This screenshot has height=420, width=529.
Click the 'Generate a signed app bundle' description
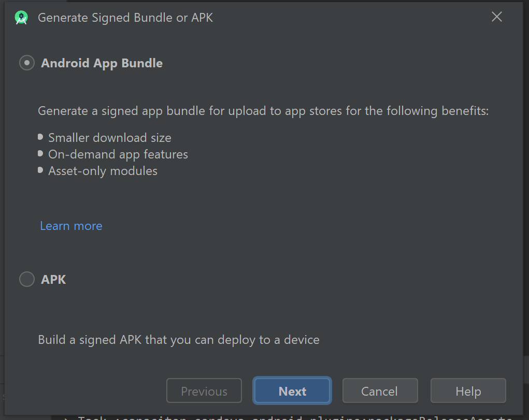(263, 111)
